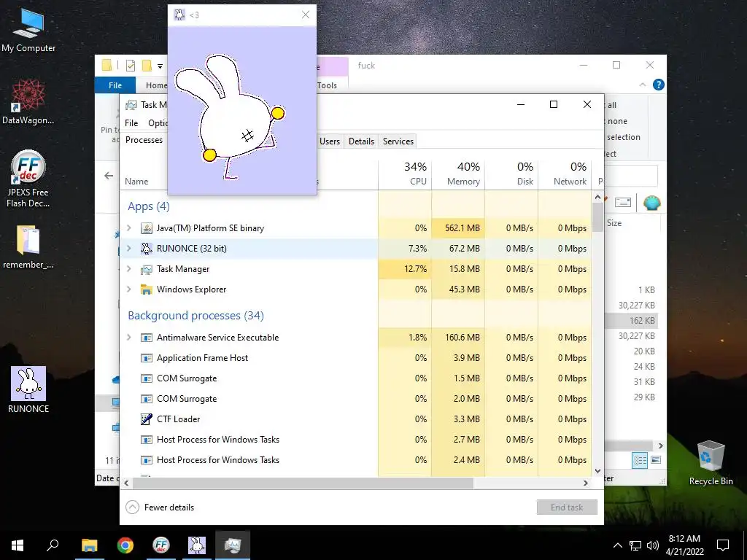Viewport: 747px width, 560px height.
Task: Open taskbar search magnifier
Action: pos(53,545)
